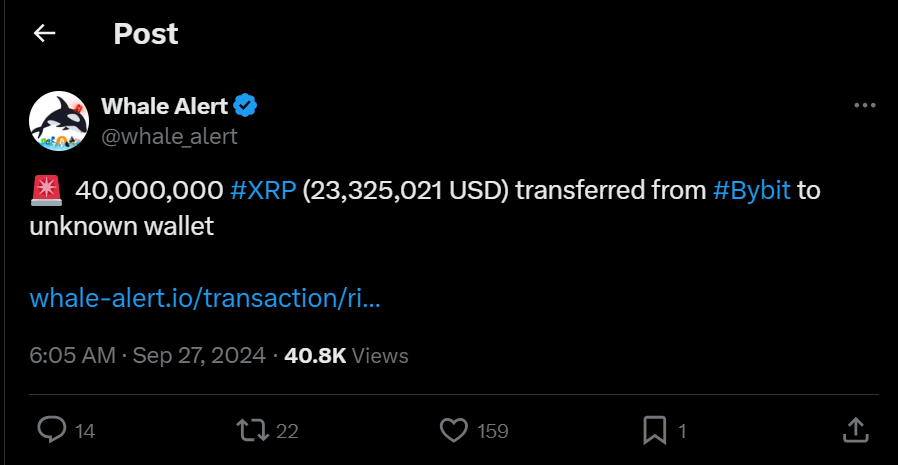Bookmark this post
Image resolution: width=898 pixels, height=465 pixels.
654,430
